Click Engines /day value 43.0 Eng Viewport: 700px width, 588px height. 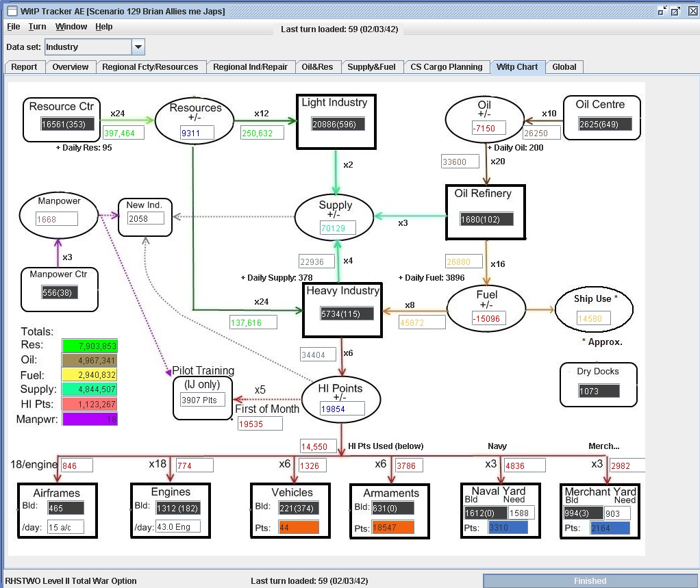(x=177, y=527)
